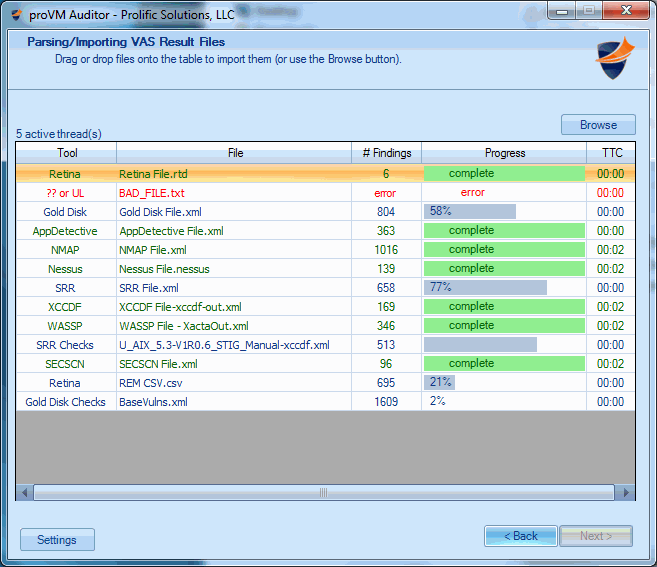
Task: Click the 1609 findings value
Action: [x=386, y=402]
